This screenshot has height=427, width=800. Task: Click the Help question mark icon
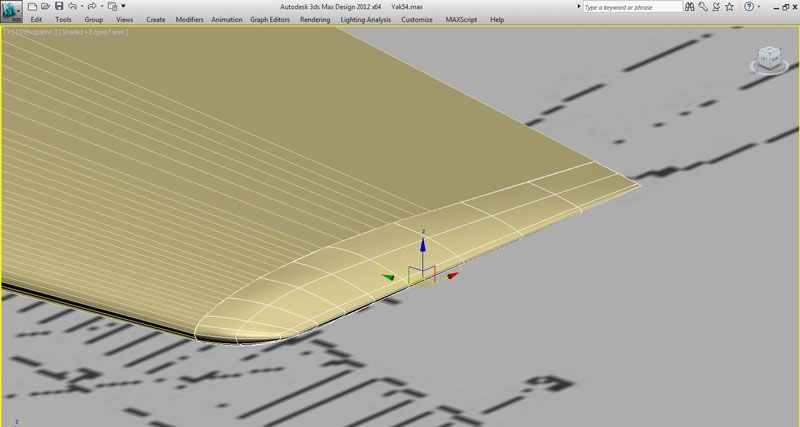(x=749, y=7)
